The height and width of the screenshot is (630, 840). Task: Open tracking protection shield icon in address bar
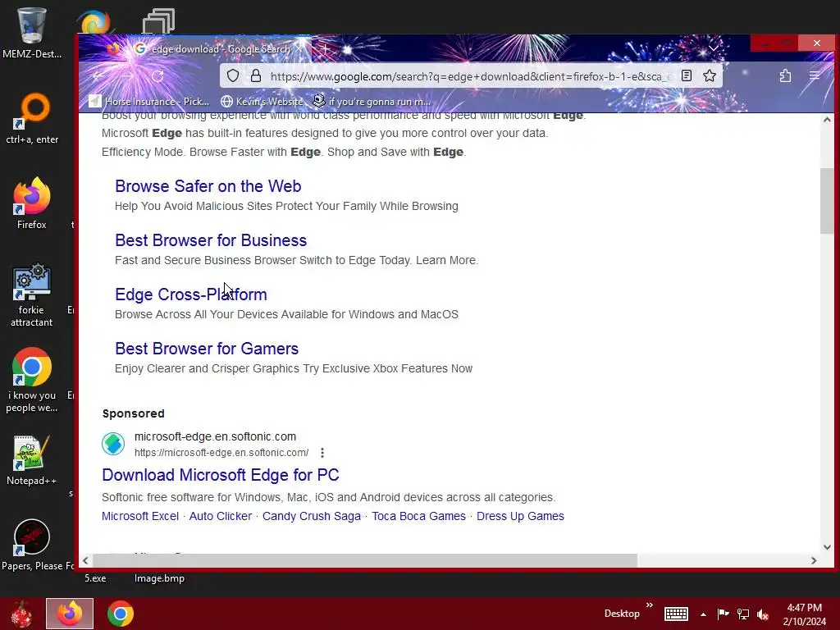point(232,76)
